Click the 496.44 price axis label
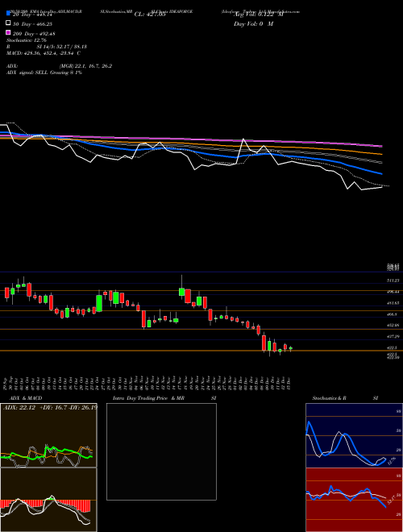The width and height of the screenshot is (403, 532). point(393,292)
